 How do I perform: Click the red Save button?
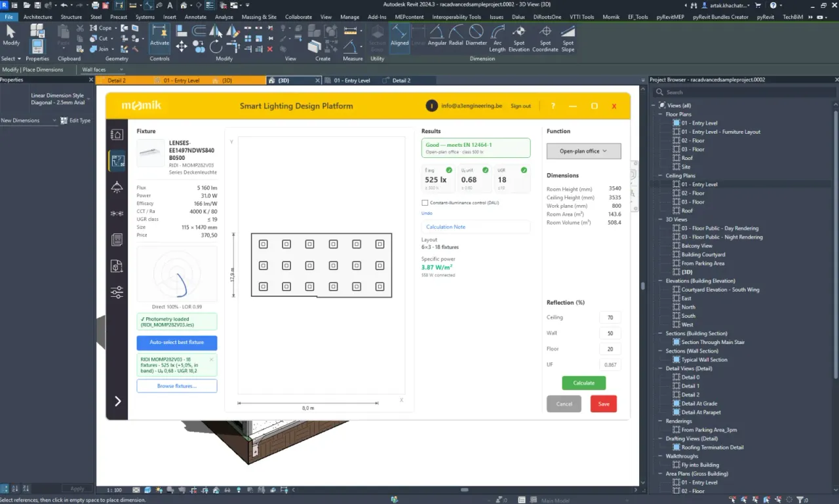(604, 404)
